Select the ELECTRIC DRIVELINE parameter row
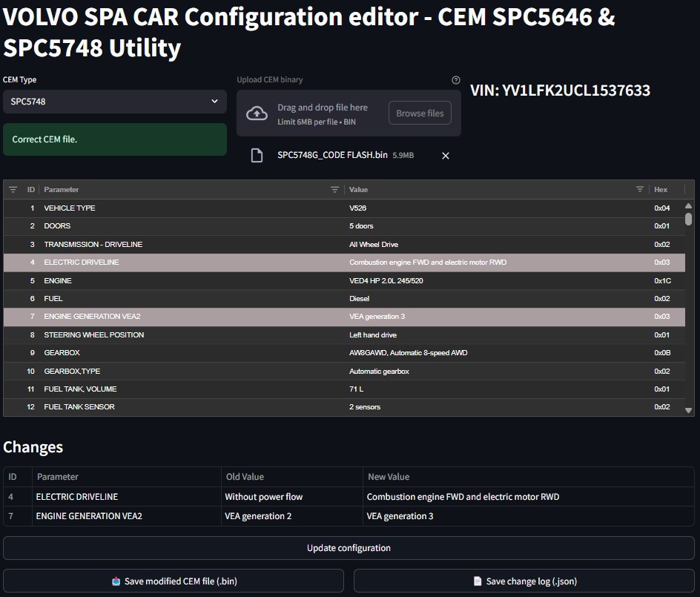This screenshot has height=597, width=700. [222, 262]
